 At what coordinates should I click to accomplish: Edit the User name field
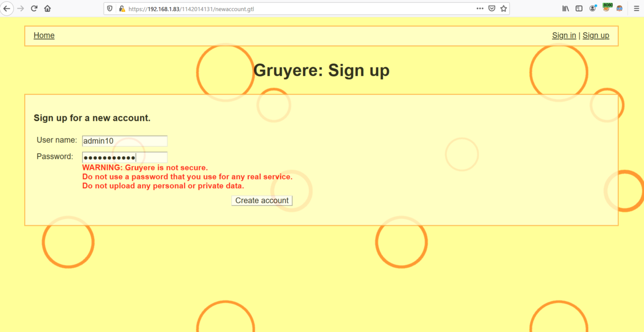[125, 141]
